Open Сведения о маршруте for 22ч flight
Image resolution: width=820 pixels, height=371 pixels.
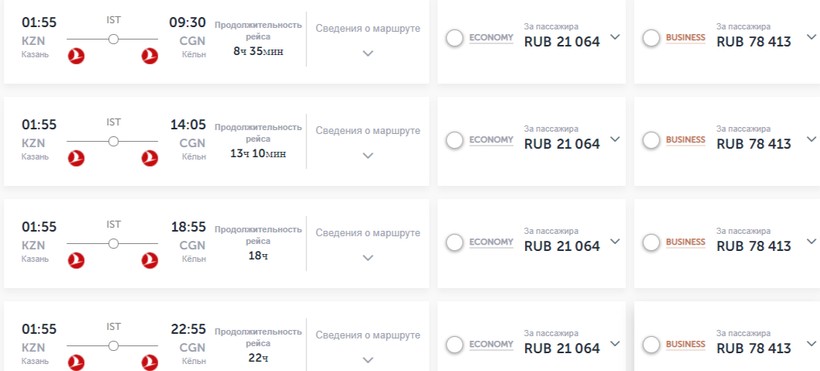(x=368, y=335)
